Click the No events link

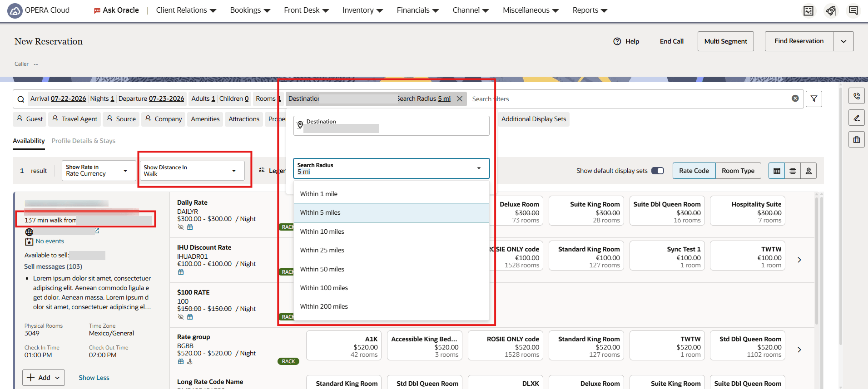[x=50, y=241]
